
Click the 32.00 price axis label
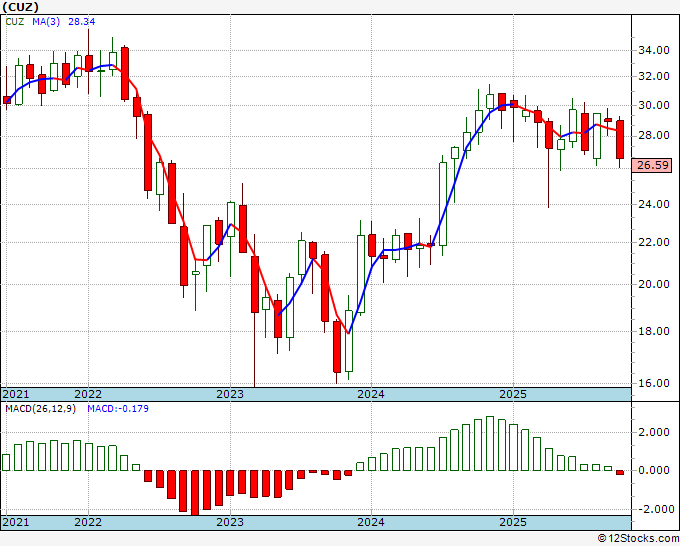pos(654,76)
